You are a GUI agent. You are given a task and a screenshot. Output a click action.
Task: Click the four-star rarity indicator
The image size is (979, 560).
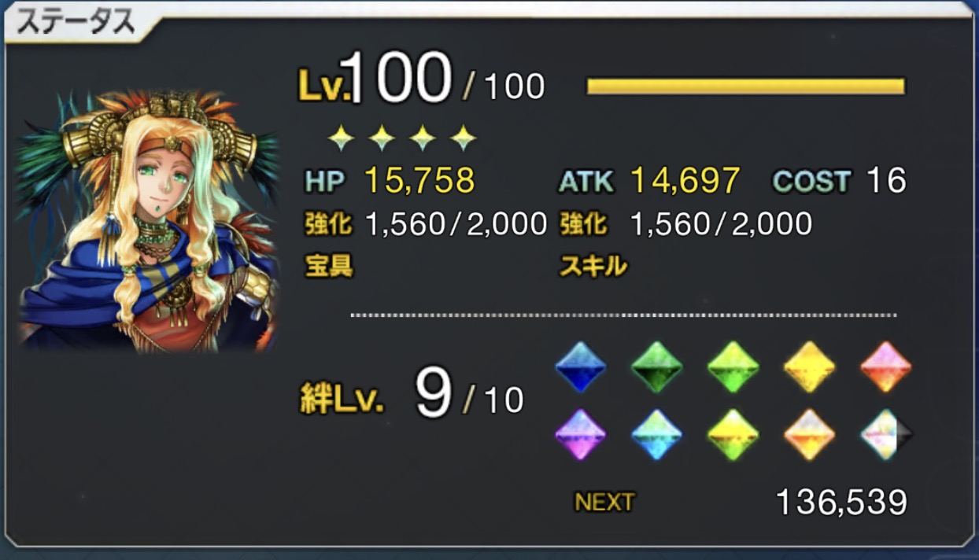pyautogui.click(x=402, y=138)
